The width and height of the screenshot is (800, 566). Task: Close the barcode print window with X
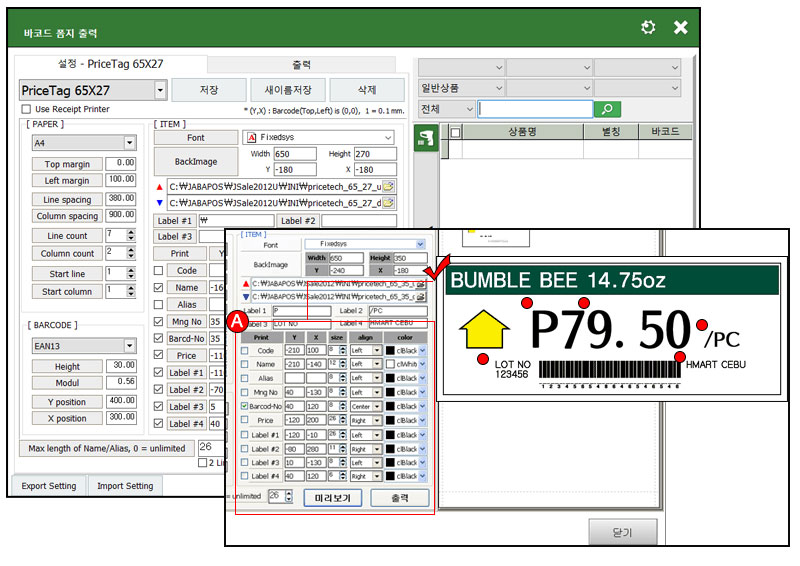coord(680,27)
